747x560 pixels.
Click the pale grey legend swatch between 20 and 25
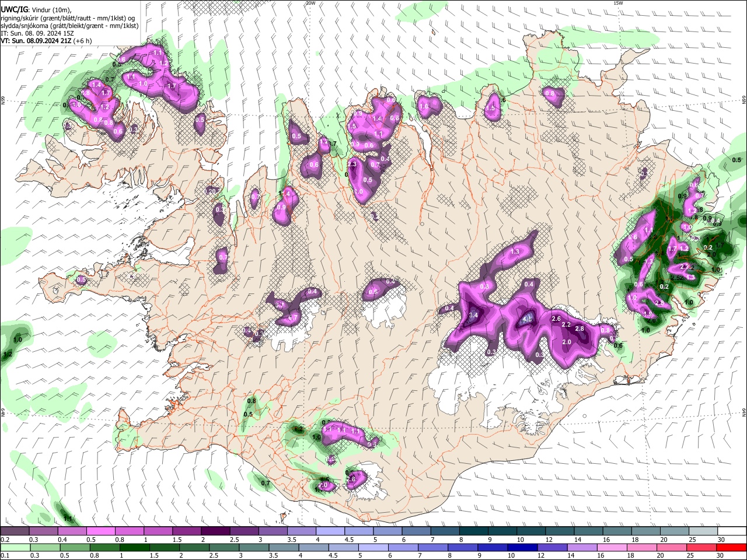674,531
